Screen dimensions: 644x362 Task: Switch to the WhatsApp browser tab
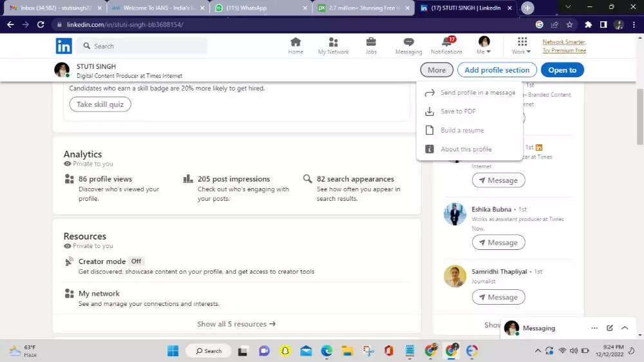(x=260, y=8)
